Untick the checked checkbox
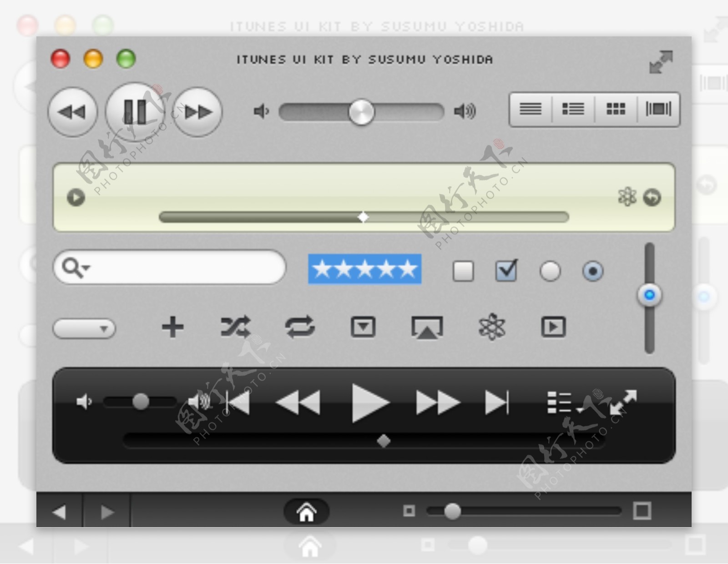This screenshot has height=564, width=728. 506,271
